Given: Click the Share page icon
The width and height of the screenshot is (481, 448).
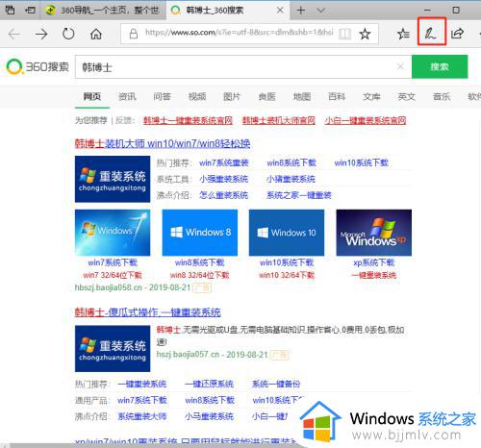Looking at the screenshot, I should [x=457, y=33].
